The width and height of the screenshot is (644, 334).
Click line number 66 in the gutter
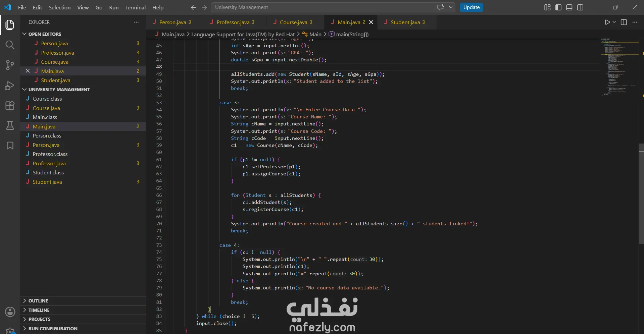(x=159, y=195)
